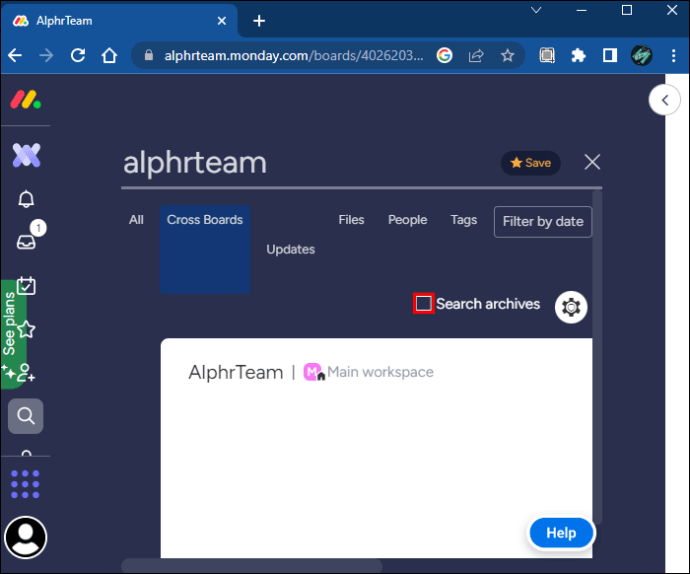Select the Cross Boards tab
690x574 pixels.
[x=205, y=249]
